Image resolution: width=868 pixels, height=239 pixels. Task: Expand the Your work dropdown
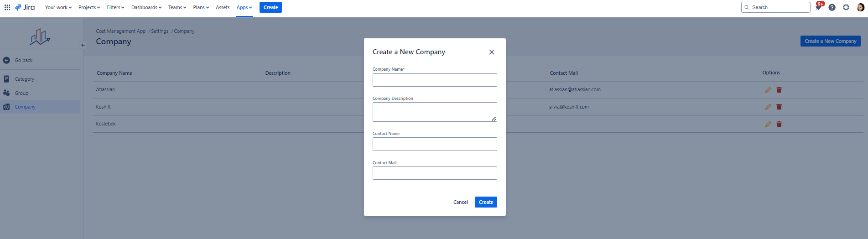pos(58,7)
